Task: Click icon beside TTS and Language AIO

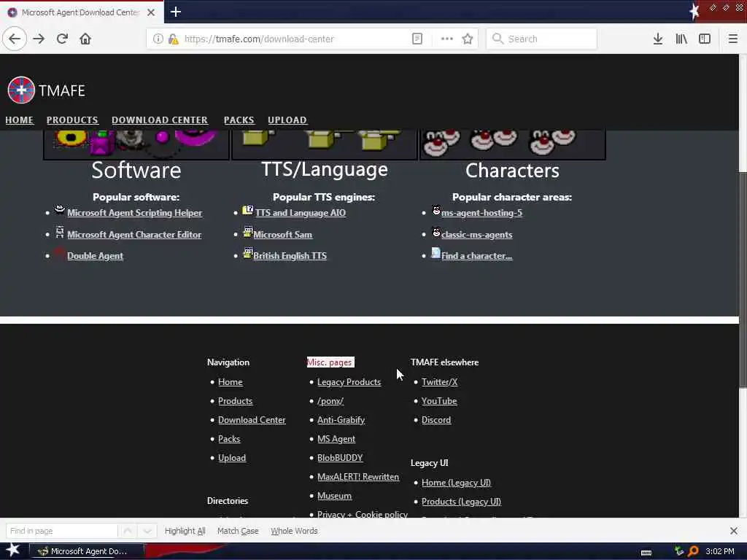Action: click(248, 209)
